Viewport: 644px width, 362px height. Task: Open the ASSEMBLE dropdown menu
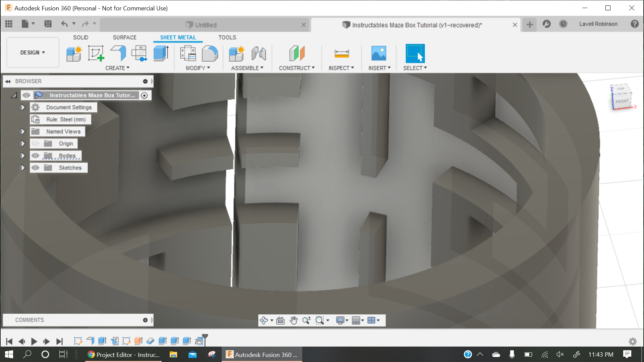coord(247,68)
